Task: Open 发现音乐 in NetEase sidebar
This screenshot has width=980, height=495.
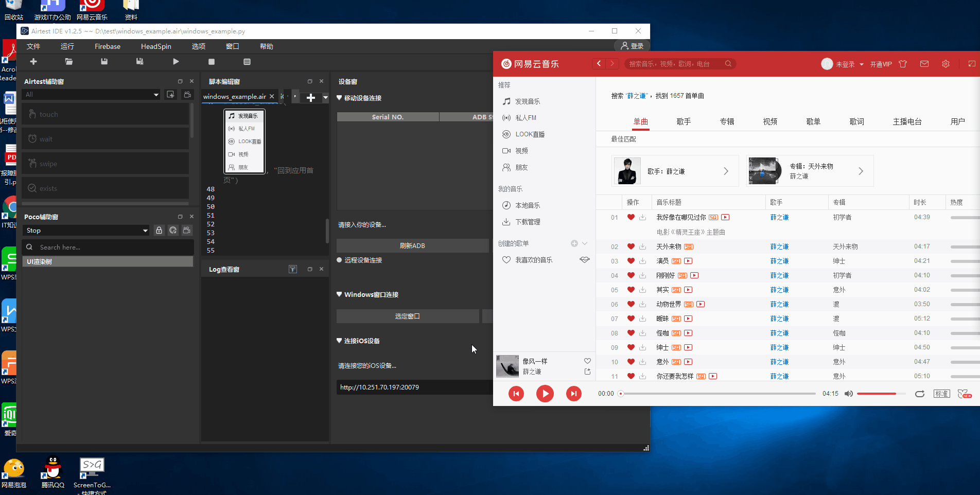Action: tap(528, 101)
